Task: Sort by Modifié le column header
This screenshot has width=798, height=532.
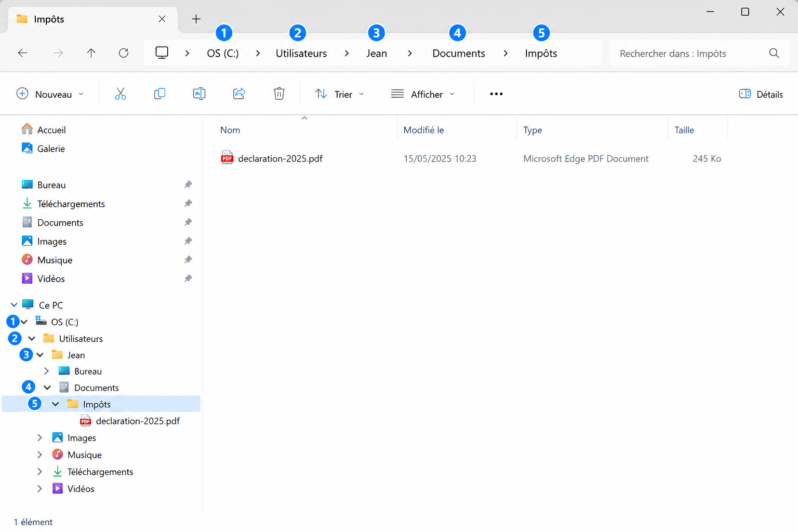Action: tap(424, 130)
